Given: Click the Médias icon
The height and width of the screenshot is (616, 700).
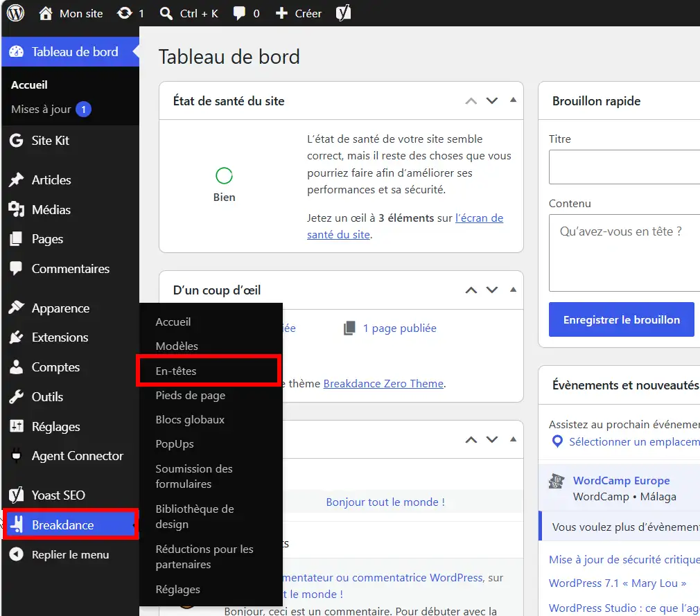Looking at the screenshot, I should (x=17, y=209).
